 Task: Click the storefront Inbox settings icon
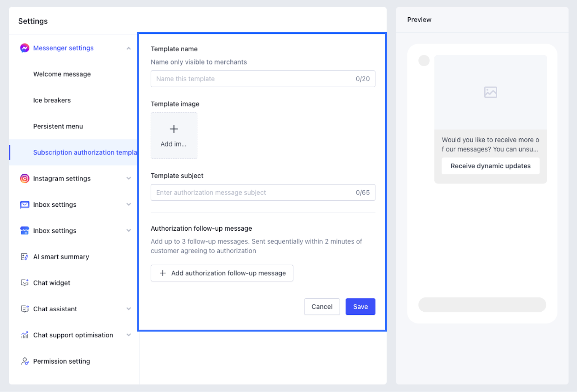point(25,231)
